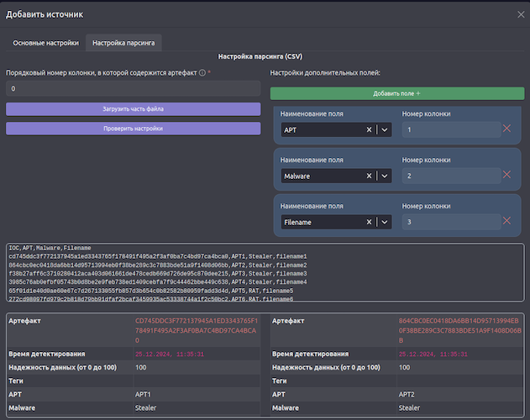
Task: Clear the Filename field name selection
Action: coord(369,222)
